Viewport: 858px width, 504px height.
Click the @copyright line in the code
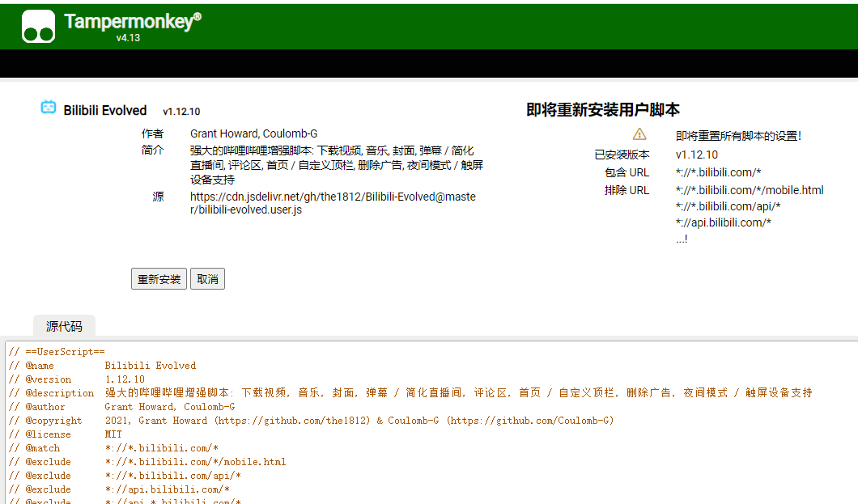tap(312, 421)
